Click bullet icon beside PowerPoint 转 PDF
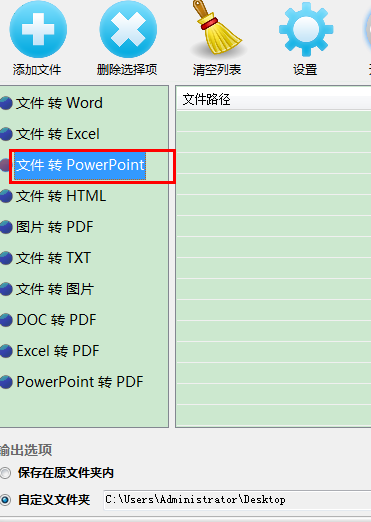The height and width of the screenshot is (522, 371). pyautogui.click(x=6, y=382)
